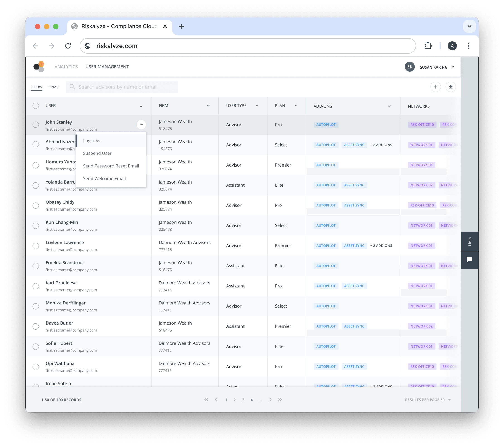Click the search advisors input field
The image size is (504, 446).
[122, 87]
